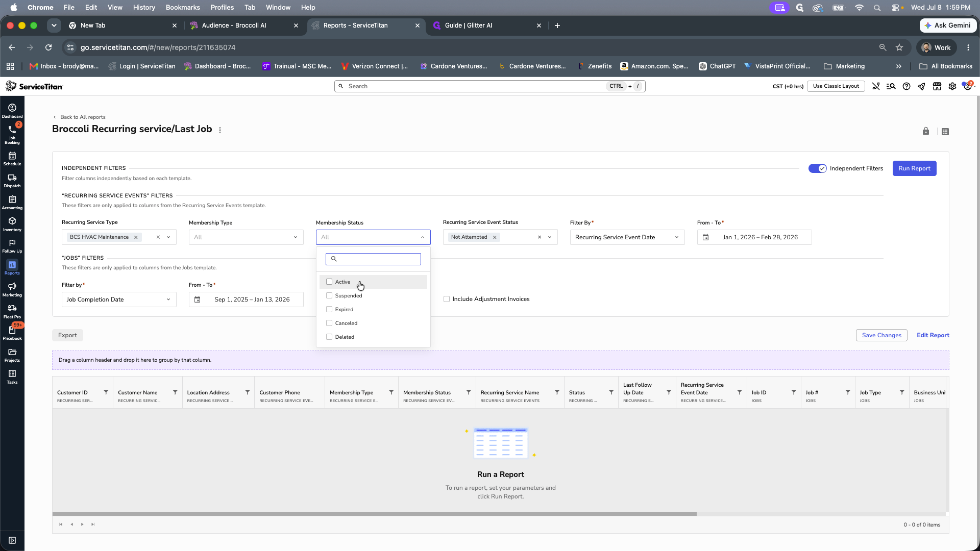Open the Chrome History menu
This screenshot has height=551, width=980.
pyautogui.click(x=144, y=7)
